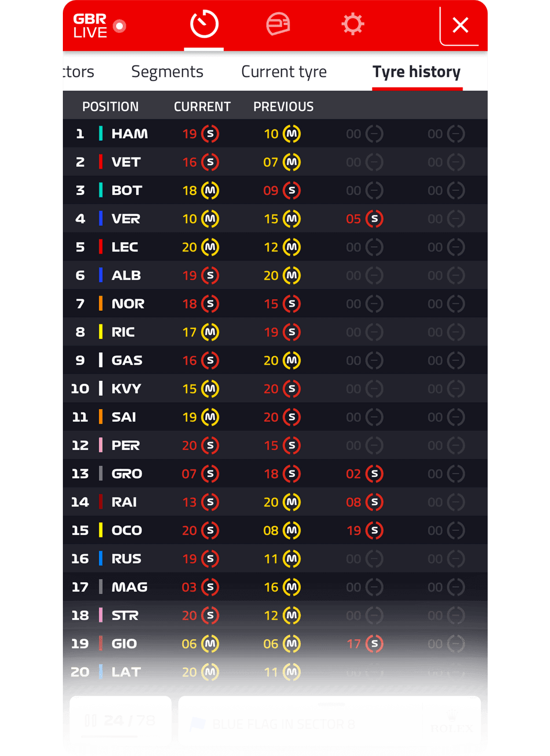Click the PREVIOUS column header

tap(283, 106)
